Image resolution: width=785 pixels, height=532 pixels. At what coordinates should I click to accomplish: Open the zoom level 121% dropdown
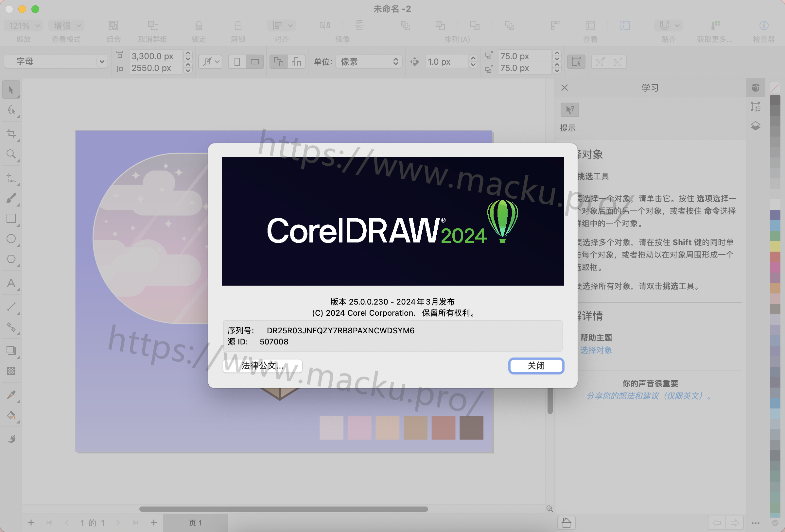24,26
